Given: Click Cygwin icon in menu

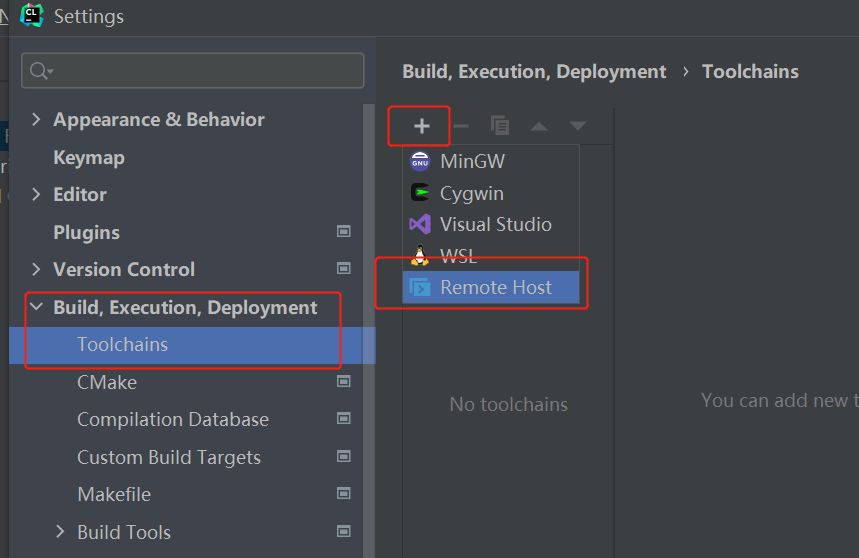Looking at the screenshot, I should pyautogui.click(x=420, y=193).
